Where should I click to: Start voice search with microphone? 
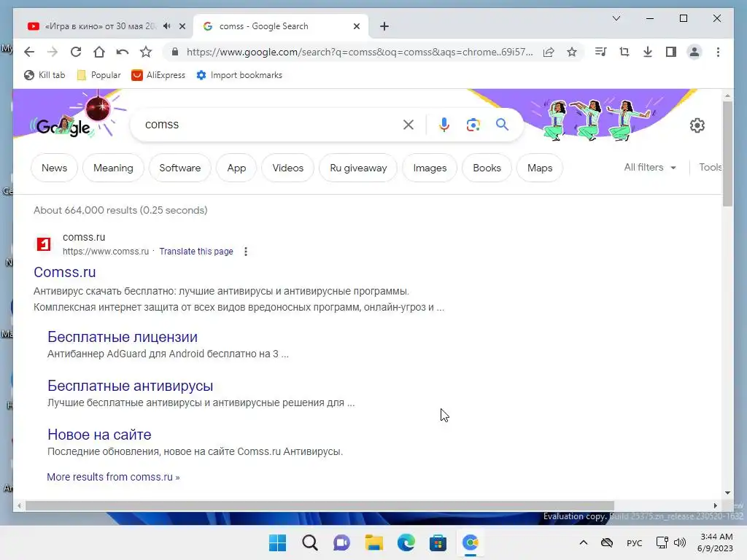[x=444, y=125]
